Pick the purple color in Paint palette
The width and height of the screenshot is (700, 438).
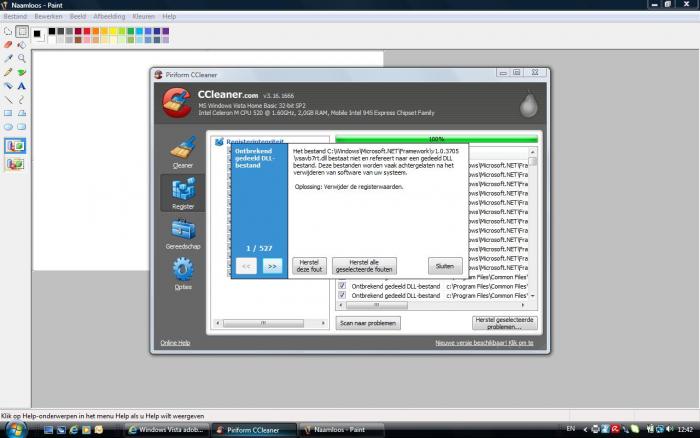point(166,31)
